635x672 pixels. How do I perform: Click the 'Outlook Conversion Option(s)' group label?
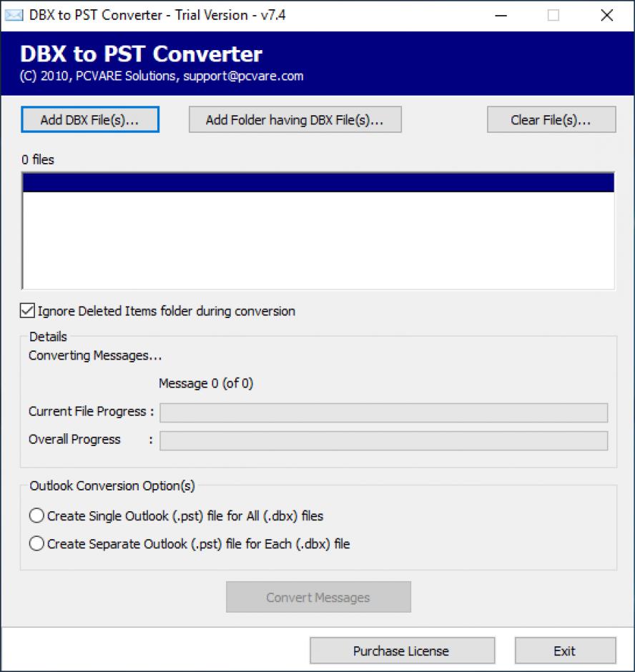112,485
